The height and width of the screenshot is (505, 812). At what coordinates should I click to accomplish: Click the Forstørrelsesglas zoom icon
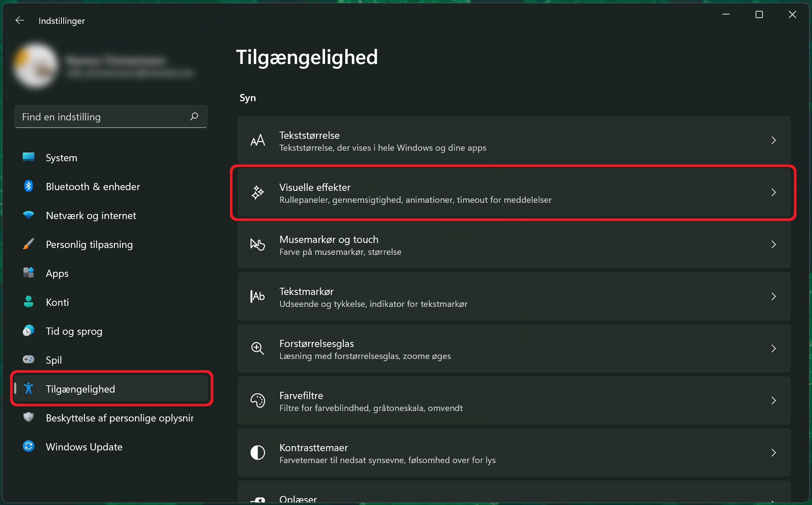258,348
